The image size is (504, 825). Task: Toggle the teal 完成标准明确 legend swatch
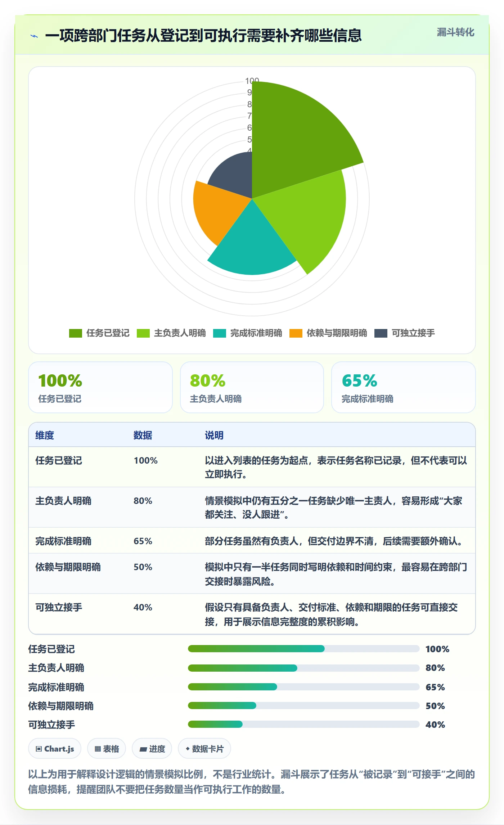pyautogui.click(x=220, y=333)
